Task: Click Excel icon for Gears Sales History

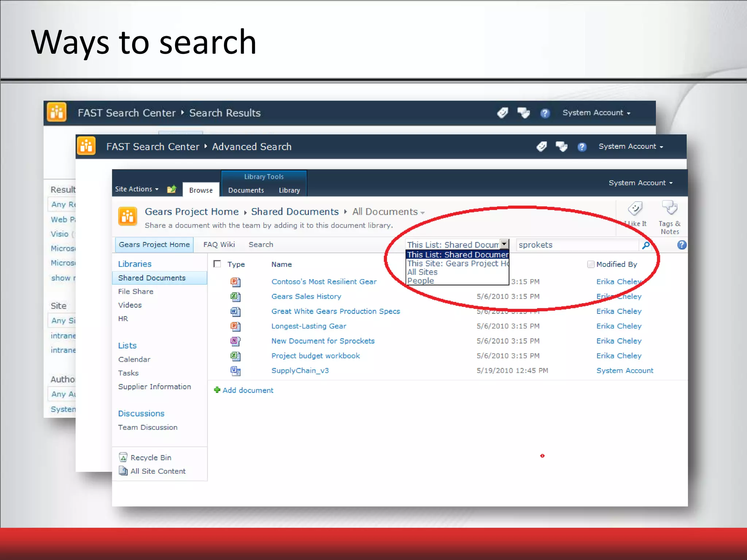Action: (235, 297)
